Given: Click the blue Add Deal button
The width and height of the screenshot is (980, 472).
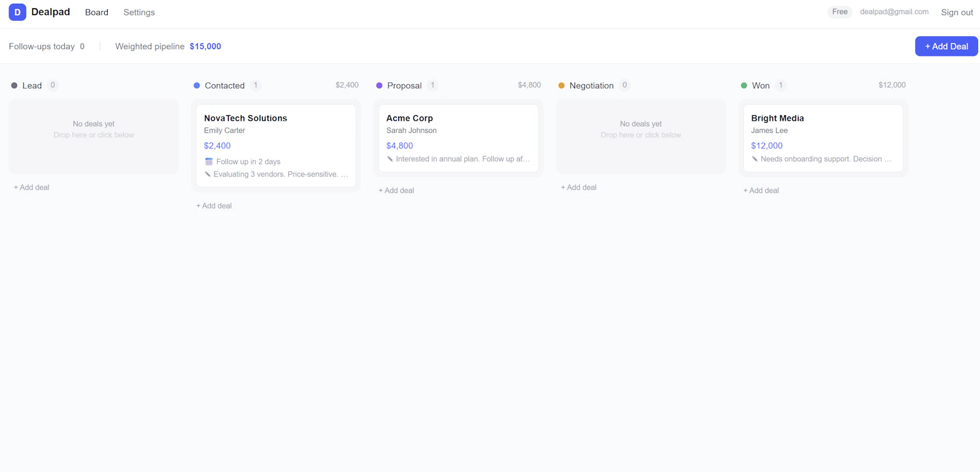Looking at the screenshot, I should (x=946, y=46).
